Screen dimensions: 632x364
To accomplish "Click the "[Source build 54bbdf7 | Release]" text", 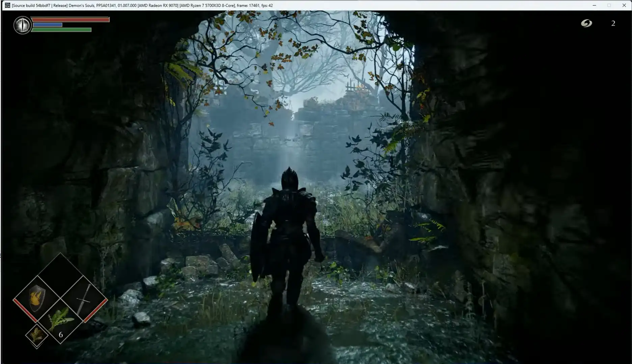I will tap(39, 5).
